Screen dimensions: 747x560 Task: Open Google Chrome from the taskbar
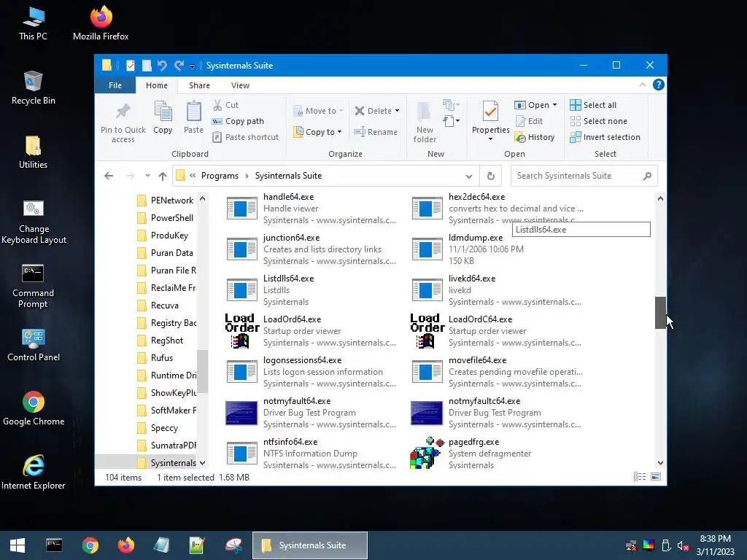(90, 545)
